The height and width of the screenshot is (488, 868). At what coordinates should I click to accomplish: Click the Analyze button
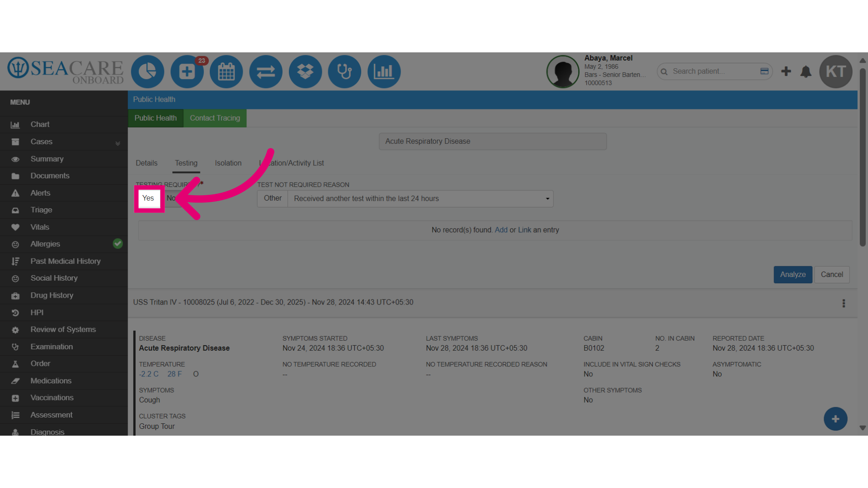(x=793, y=275)
